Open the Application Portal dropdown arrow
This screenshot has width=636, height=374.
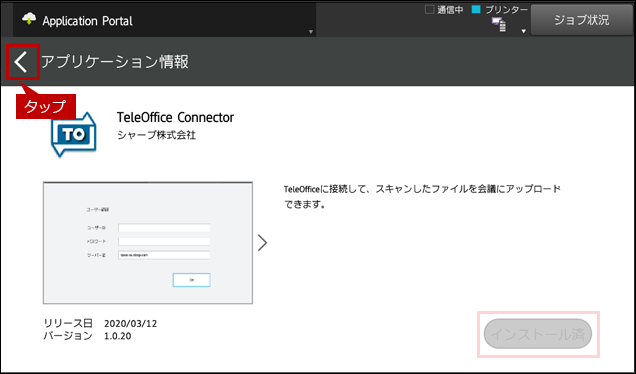(311, 32)
